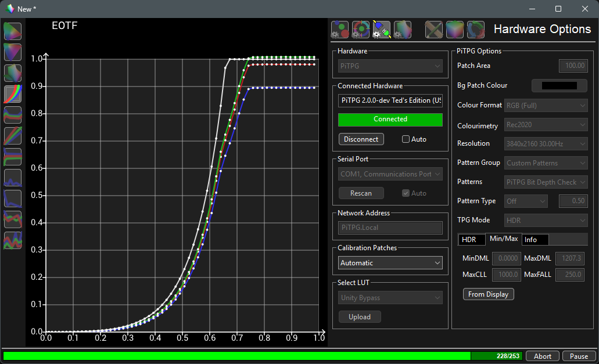599x364 pixels.
Task: Open the Hardware dropdown showing PiTPG
Action: pyautogui.click(x=390, y=66)
